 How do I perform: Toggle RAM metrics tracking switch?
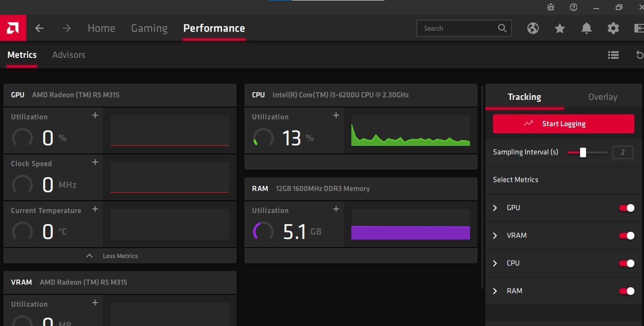click(x=627, y=291)
